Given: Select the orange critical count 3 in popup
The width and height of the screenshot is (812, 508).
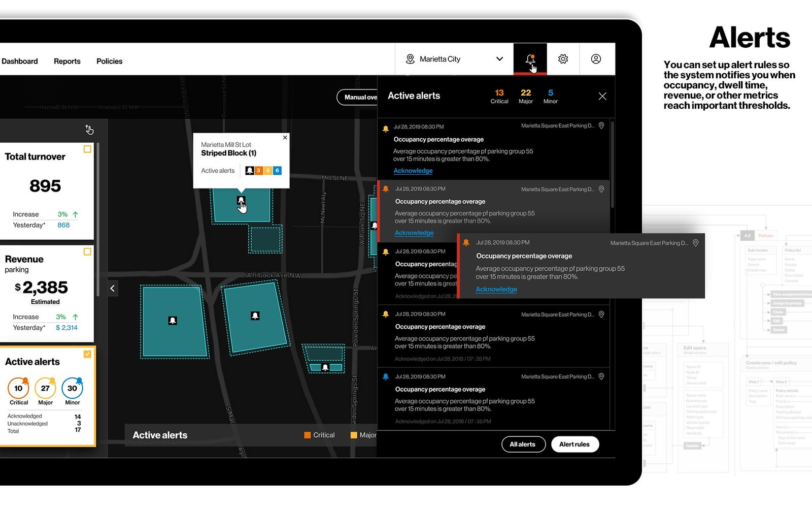Looking at the screenshot, I should pyautogui.click(x=259, y=171).
